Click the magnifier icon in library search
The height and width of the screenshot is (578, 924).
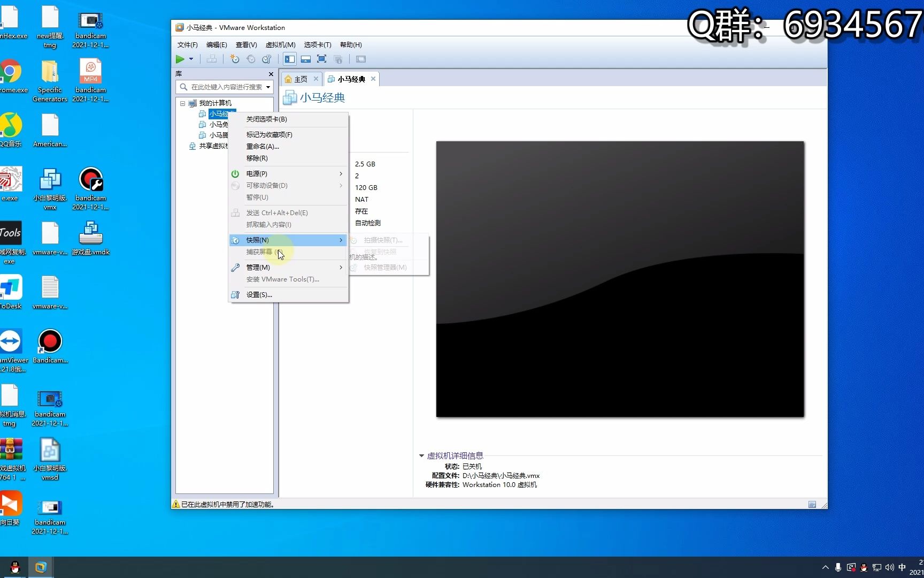click(184, 87)
